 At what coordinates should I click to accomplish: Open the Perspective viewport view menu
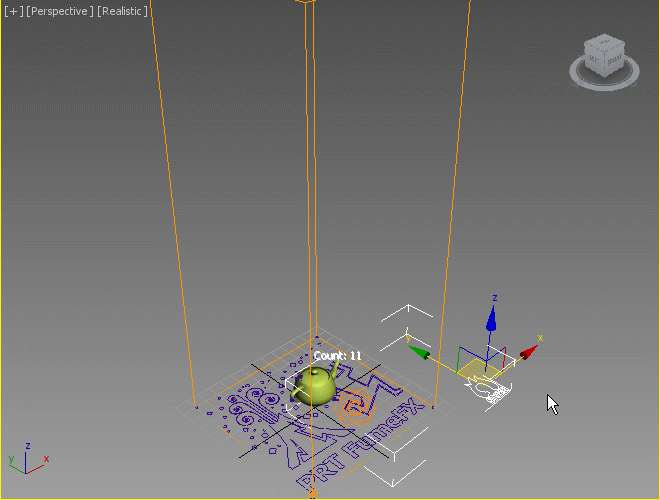(60, 11)
